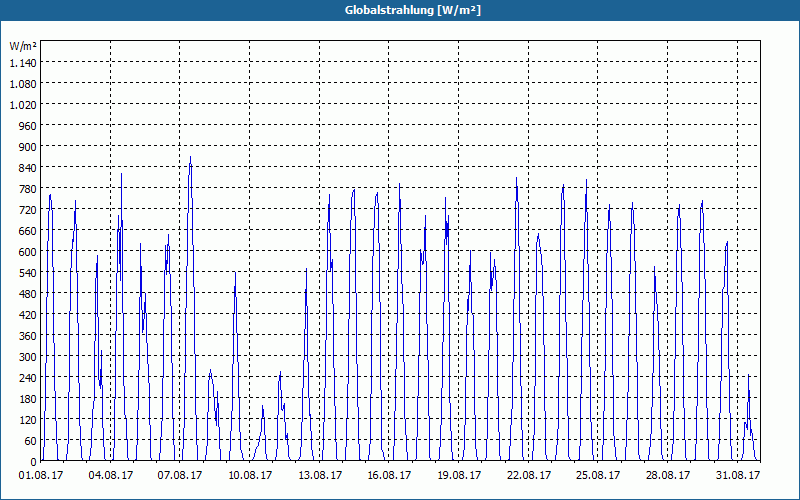
Task: Click the Globalstrahlung [W/m²] chart title
Action: (412, 10)
